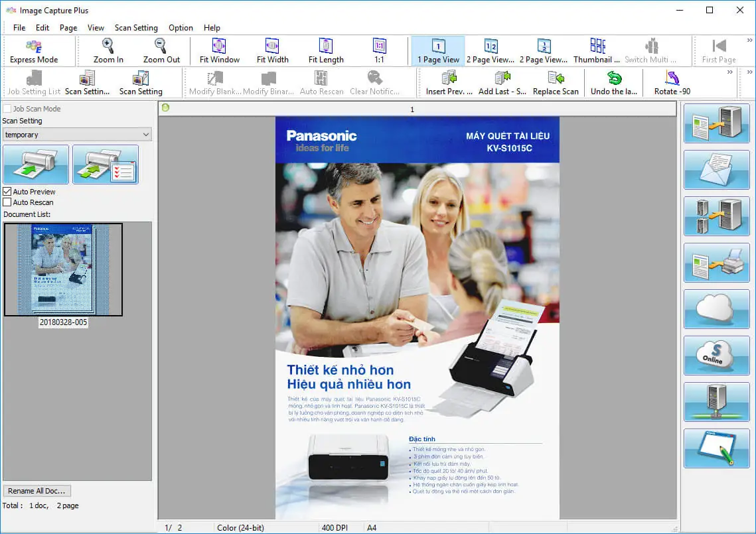
Task: Click 'Color (24-bit)' in status bar
Action: tap(240, 528)
